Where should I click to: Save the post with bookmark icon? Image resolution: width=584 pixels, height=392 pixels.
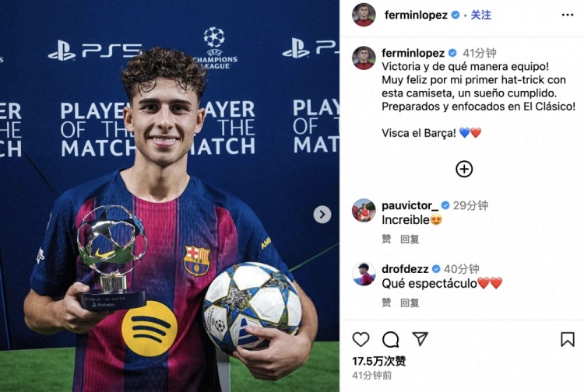coord(568,339)
